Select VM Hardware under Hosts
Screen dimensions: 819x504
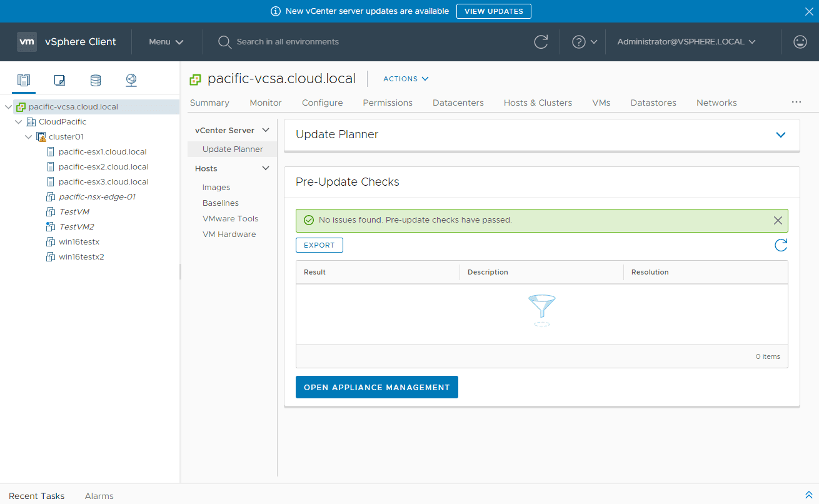point(229,234)
